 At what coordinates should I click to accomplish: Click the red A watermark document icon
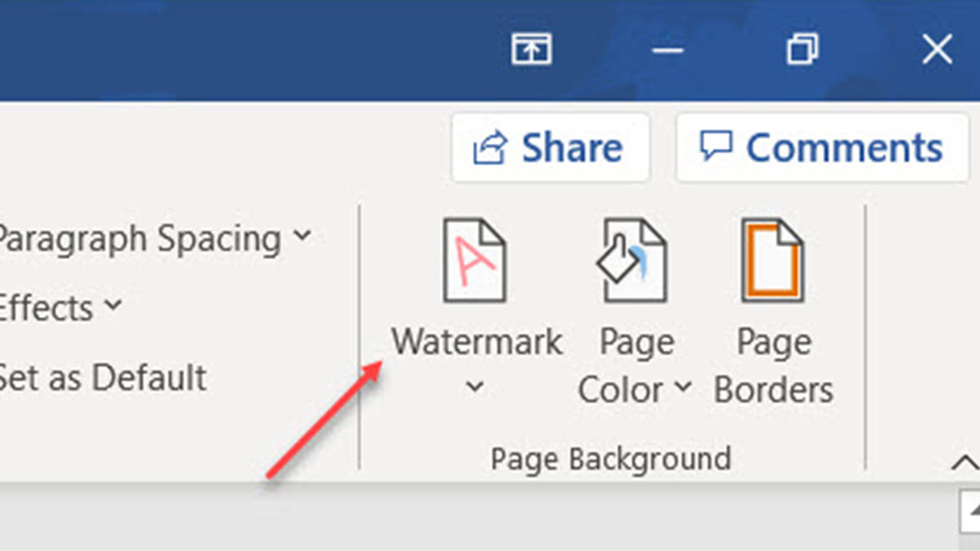pos(475,260)
